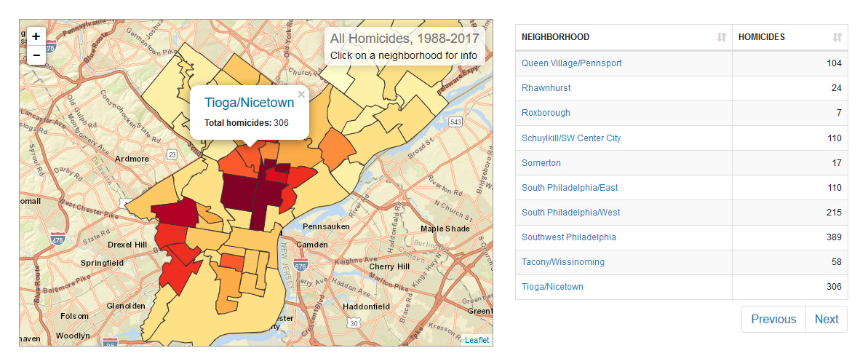Viewport: 868px width, 364px height.
Task: Zoom in on the map
Action: coord(36,36)
